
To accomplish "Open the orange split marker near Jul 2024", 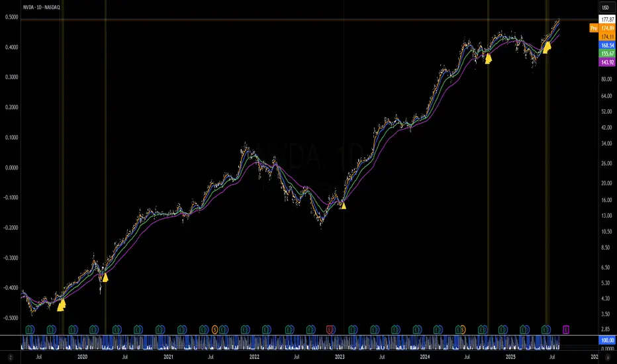I will [x=462, y=330].
